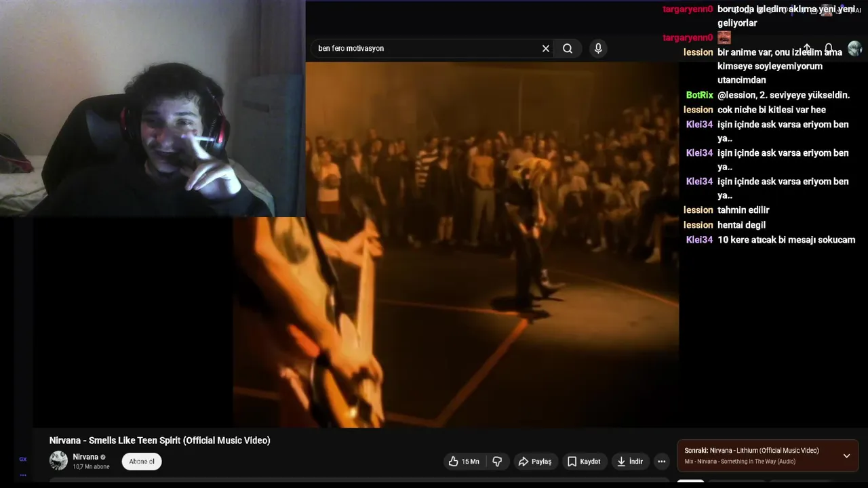Click the Nirvana channel name link
This screenshot has width=868, height=488.
pos(85,457)
